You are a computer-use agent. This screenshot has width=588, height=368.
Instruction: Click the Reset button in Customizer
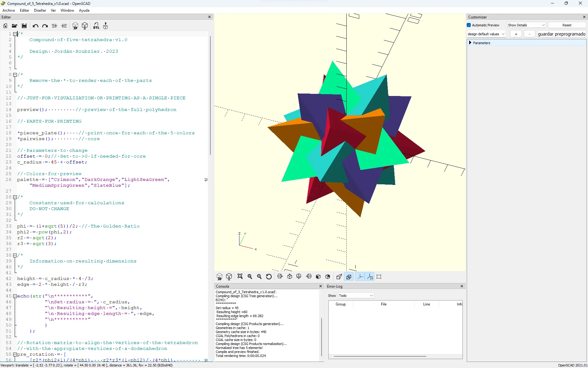pos(567,25)
